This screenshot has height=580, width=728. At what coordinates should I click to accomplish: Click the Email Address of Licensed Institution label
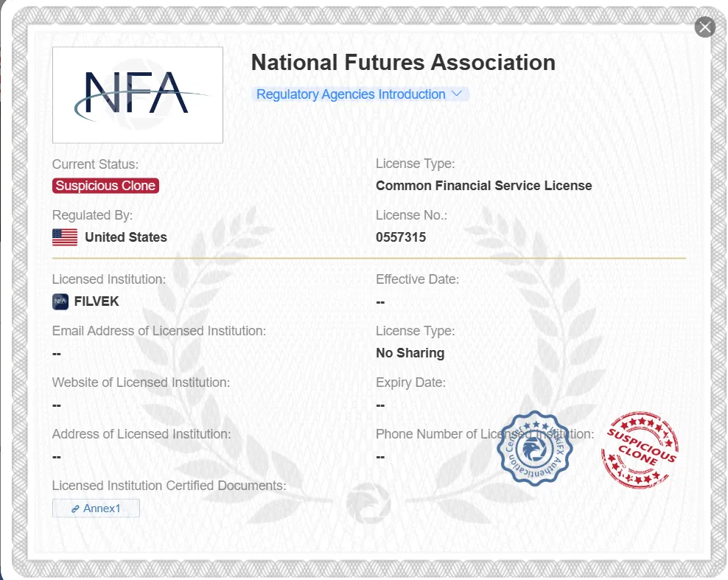pyautogui.click(x=158, y=331)
